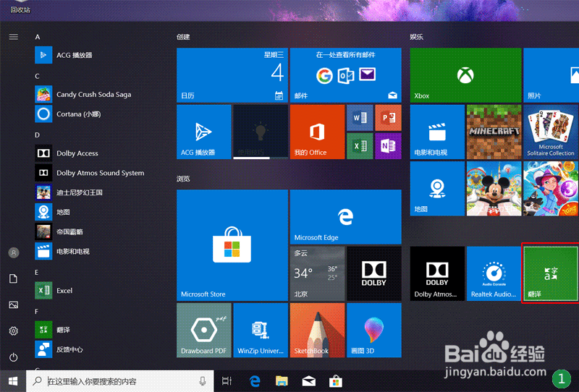Click the Windows Start button
Viewport: 579px width, 392px height.
click(x=13, y=381)
